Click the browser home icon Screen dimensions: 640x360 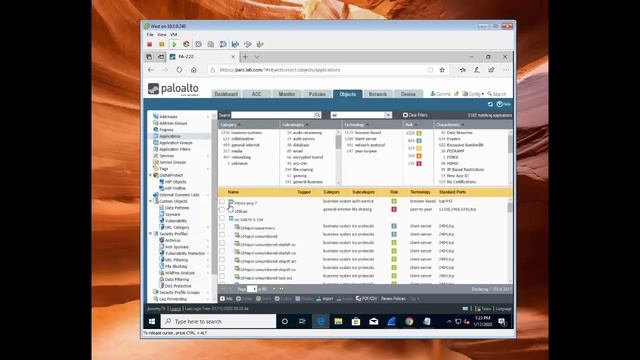click(x=193, y=70)
